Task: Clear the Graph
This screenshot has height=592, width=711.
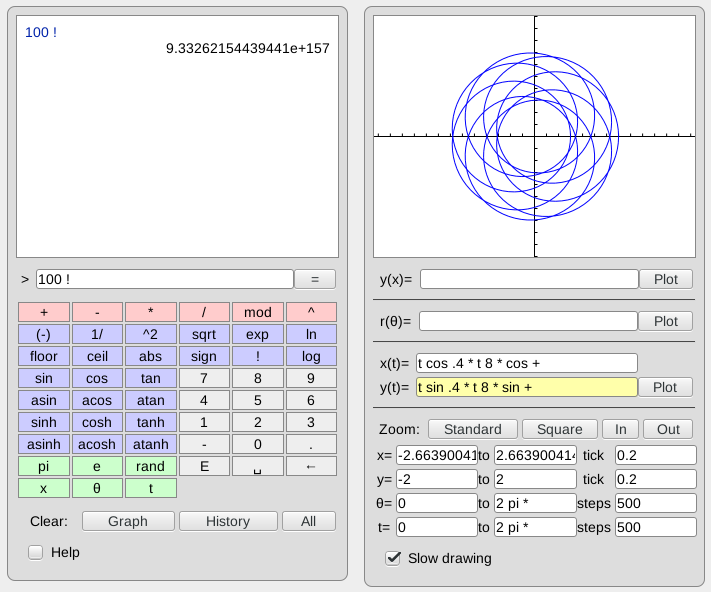Action: coord(128,521)
